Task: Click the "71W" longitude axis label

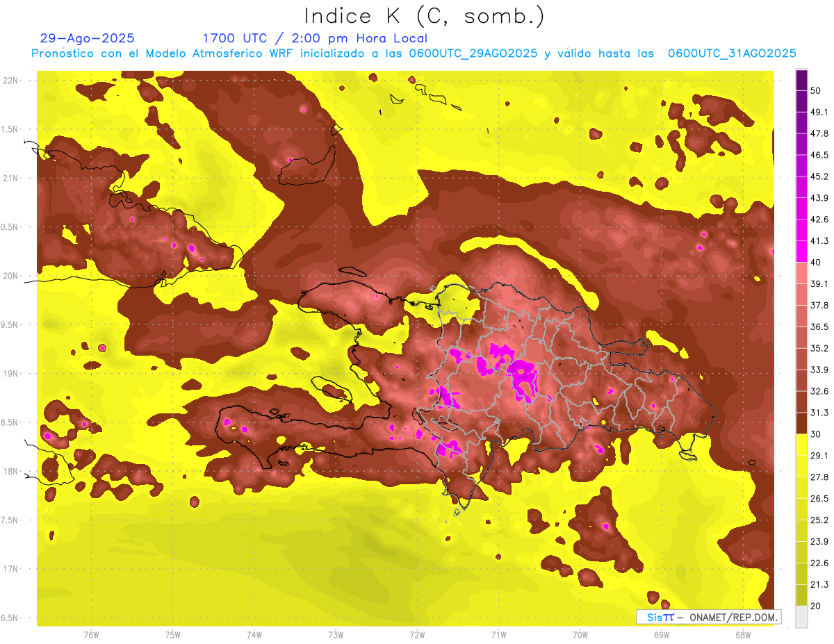Action: pos(498,635)
